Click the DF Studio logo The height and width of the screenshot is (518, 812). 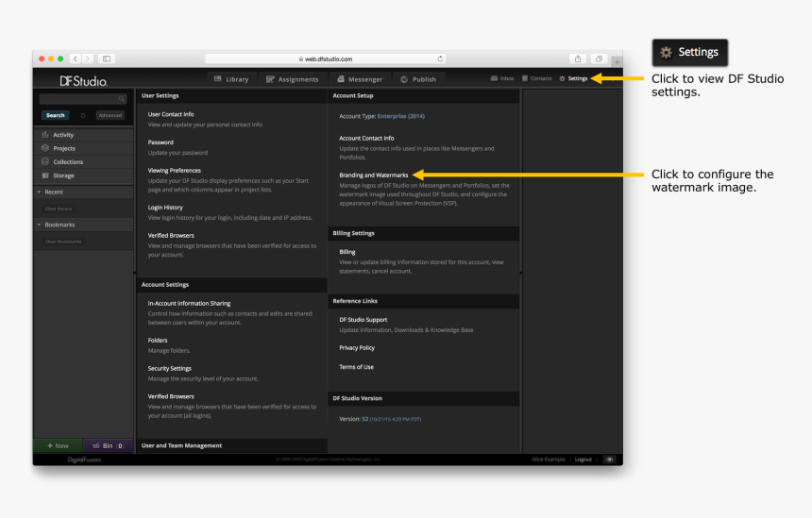[x=83, y=81]
